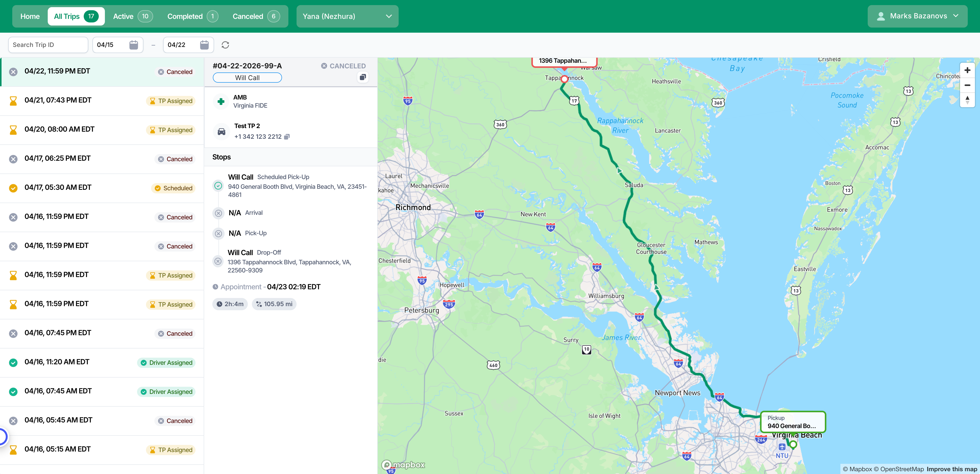This screenshot has height=474, width=980.
Task: Click the 2h:4m duration chip
Action: (x=230, y=304)
